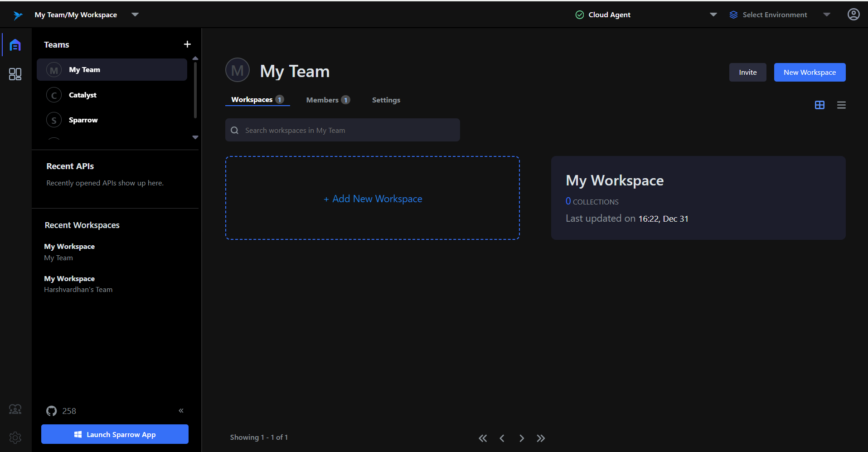
Task: Click the Sparrow team avatar circle
Action: click(54, 120)
